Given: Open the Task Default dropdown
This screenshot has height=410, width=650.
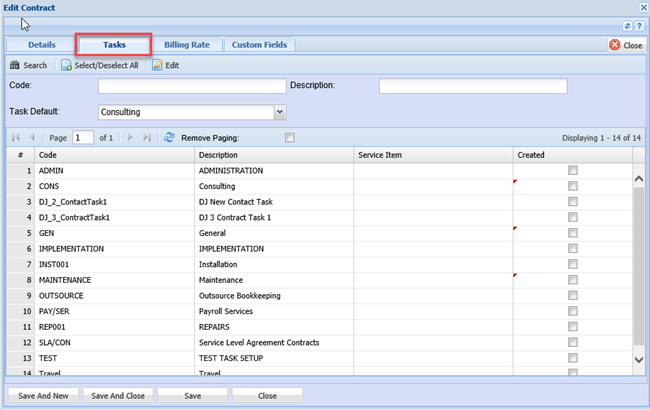Looking at the screenshot, I should point(280,112).
